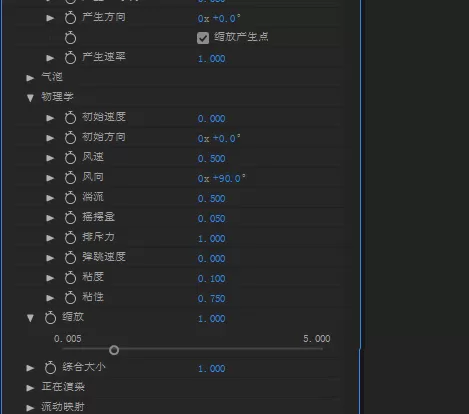
Task: Toggle stopwatch for 粘度
Action: pos(70,278)
